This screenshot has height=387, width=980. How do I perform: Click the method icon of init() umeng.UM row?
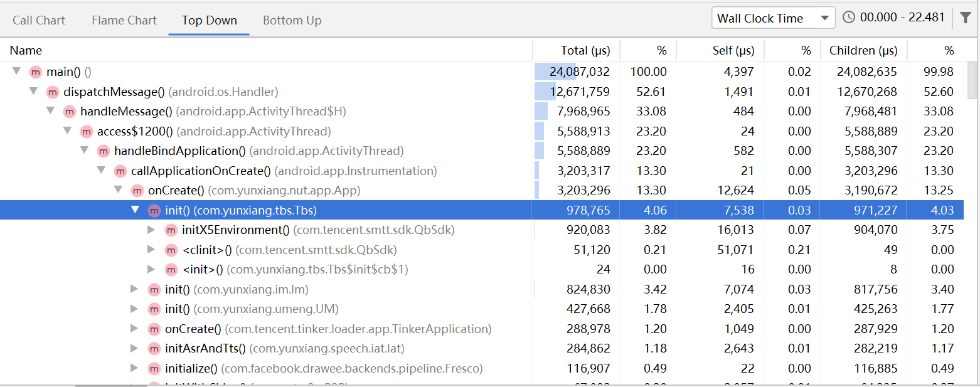[154, 309]
